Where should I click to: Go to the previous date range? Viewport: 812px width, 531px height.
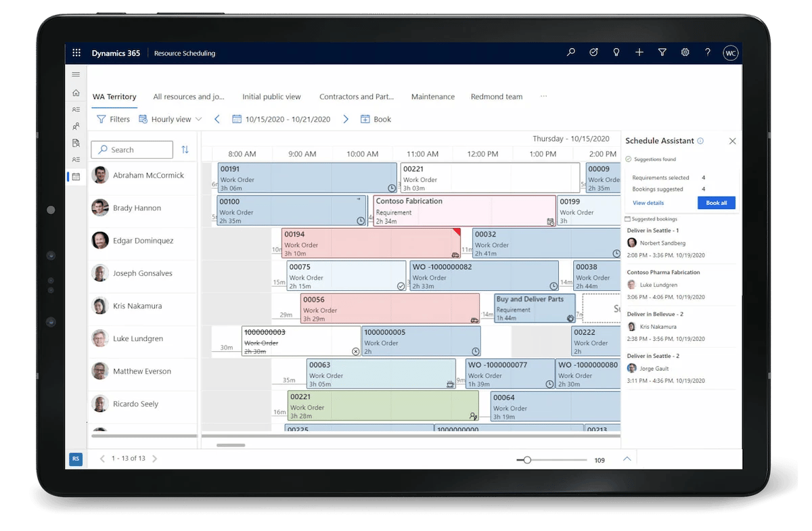tap(217, 119)
